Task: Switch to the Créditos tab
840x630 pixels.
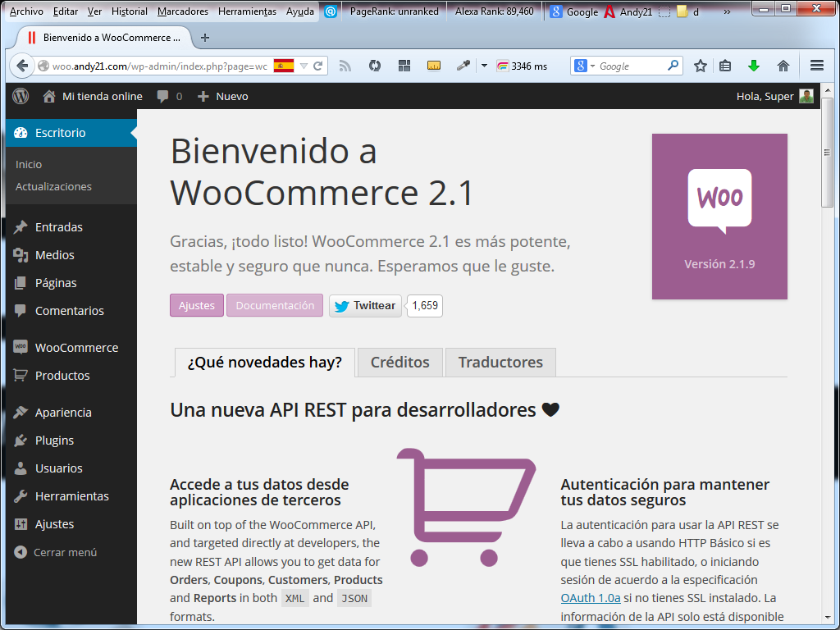Action: pyautogui.click(x=400, y=362)
